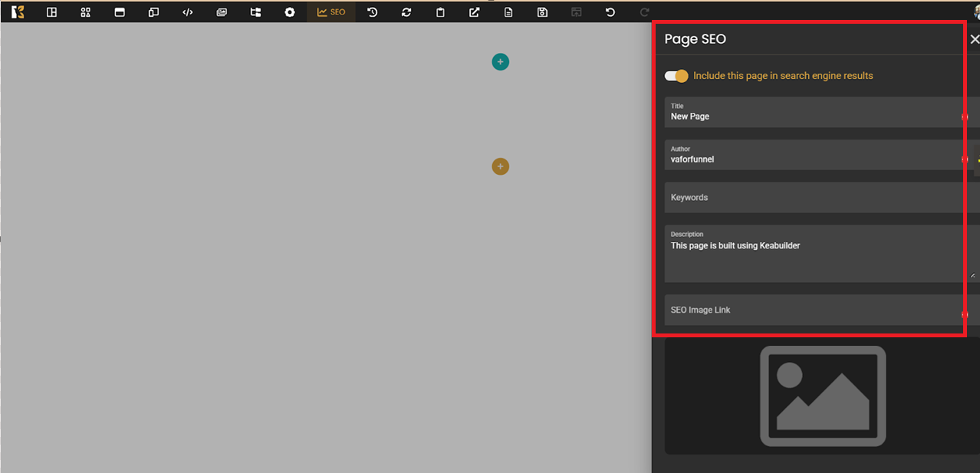Click the clipboard paste icon

[x=440, y=12]
